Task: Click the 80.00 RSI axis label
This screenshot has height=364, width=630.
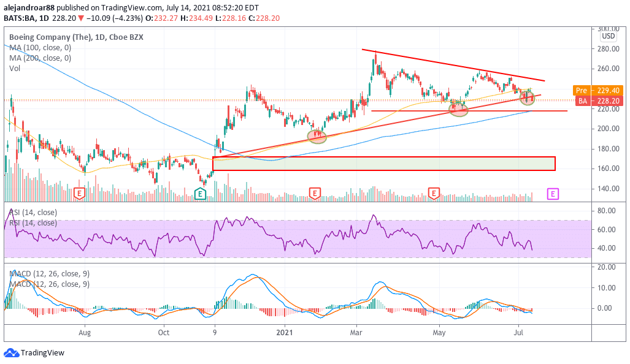Action: click(606, 211)
